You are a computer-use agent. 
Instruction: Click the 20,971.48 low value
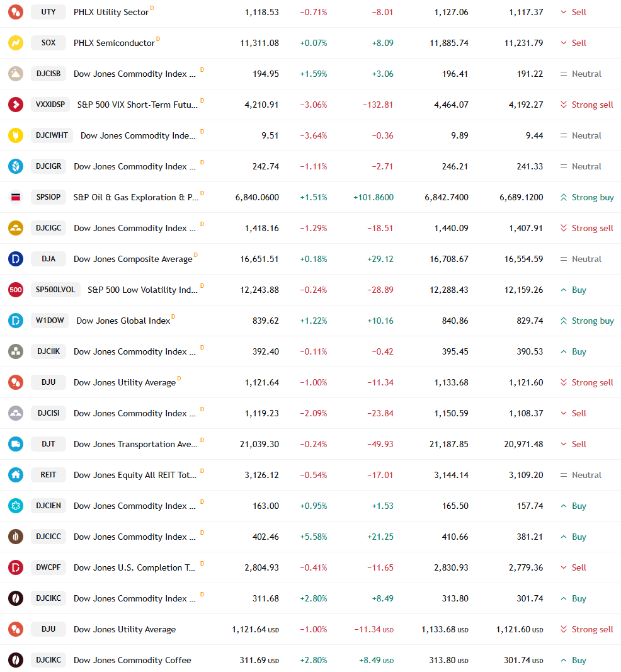click(523, 444)
